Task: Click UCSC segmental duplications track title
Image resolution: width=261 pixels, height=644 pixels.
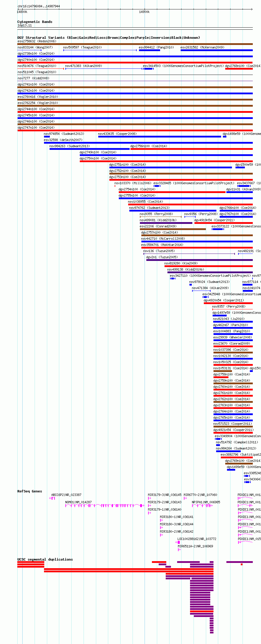Action: pyautogui.click(x=45, y=559)
